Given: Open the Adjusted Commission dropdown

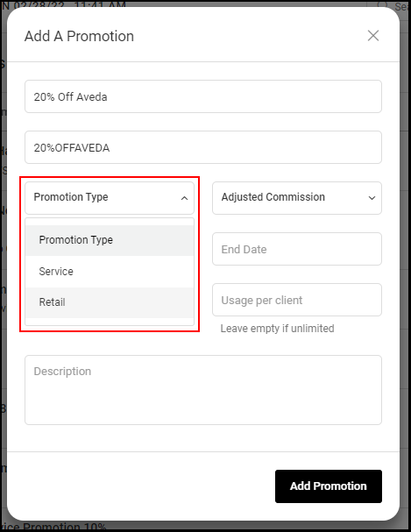Looking at the screenshot, I should (297, 198).
